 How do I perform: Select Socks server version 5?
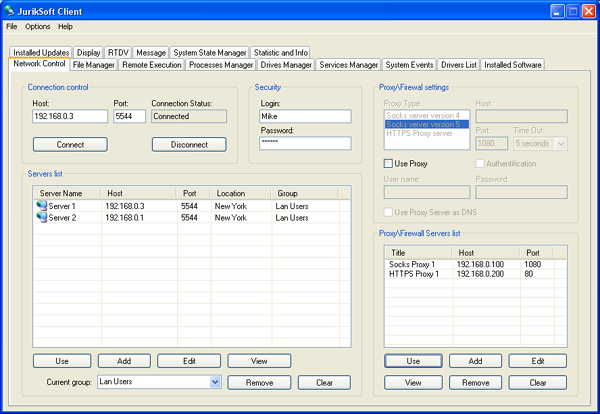tap(427, 124)
